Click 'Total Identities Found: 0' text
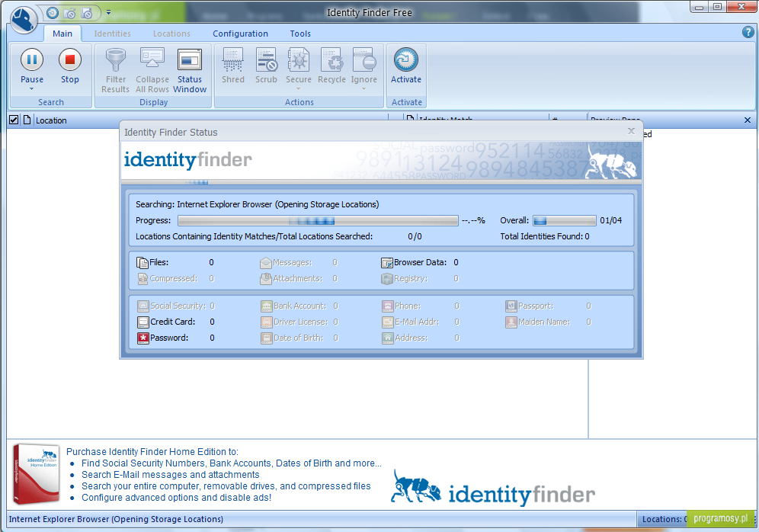 545,237
